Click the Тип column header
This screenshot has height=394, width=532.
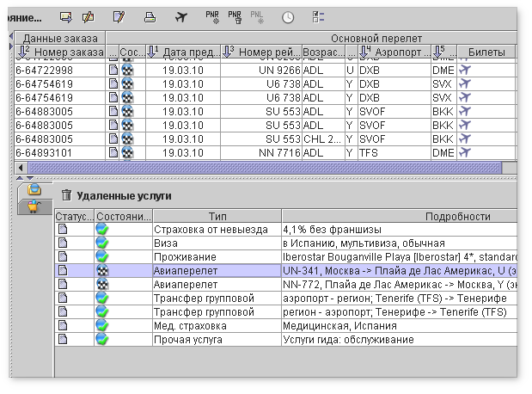click(x=217, y=217)
